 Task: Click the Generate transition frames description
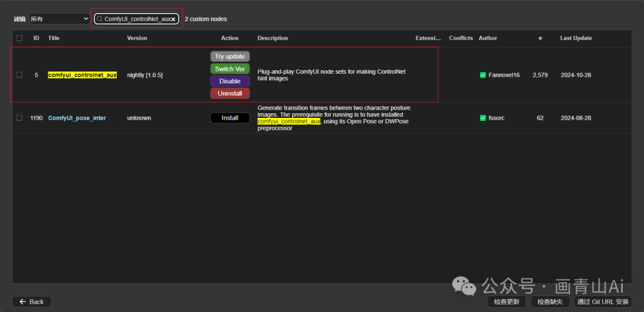[334, 118]
